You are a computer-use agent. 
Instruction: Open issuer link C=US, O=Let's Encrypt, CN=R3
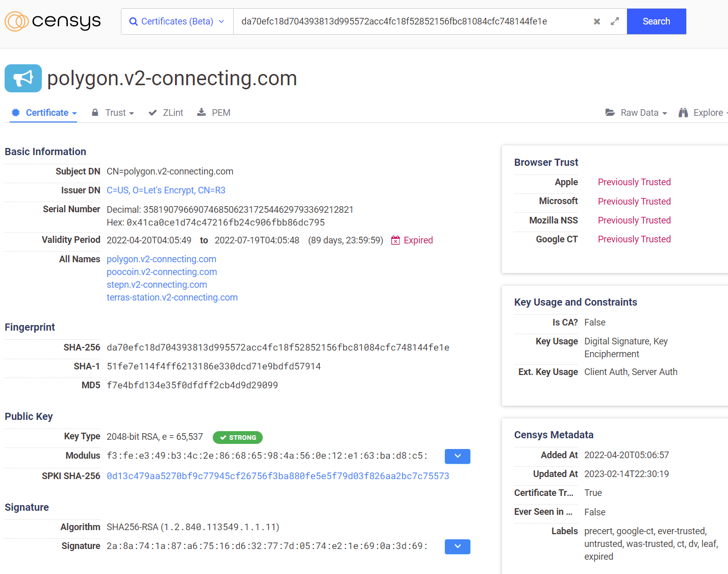tap(166, 190)
